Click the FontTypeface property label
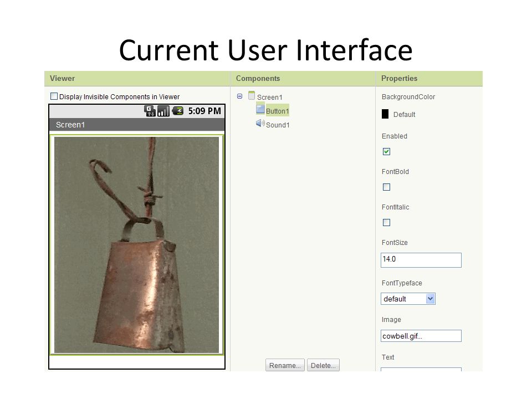532x399 pixels. coord(402,283)
